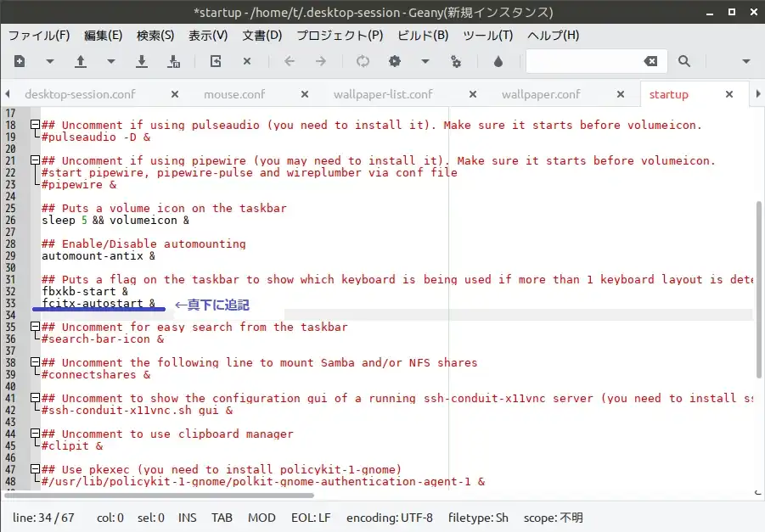Viewport: 765px width, 532px height.
Task: Click the Build gear icon
Action: click(x=395, y=61)
